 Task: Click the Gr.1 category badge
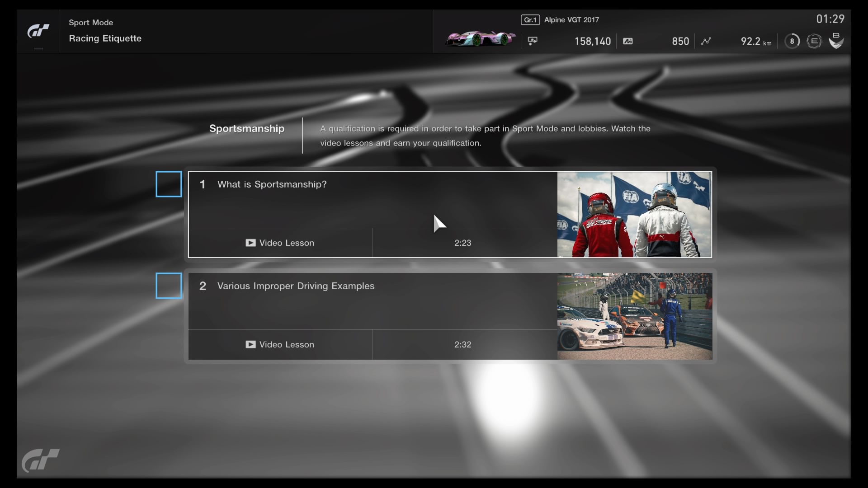click(530, 20)
